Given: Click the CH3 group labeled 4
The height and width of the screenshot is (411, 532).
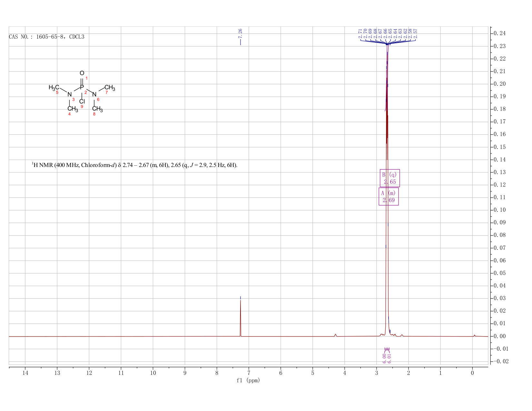Looking at the screenshot, I should tap(73, 109).
